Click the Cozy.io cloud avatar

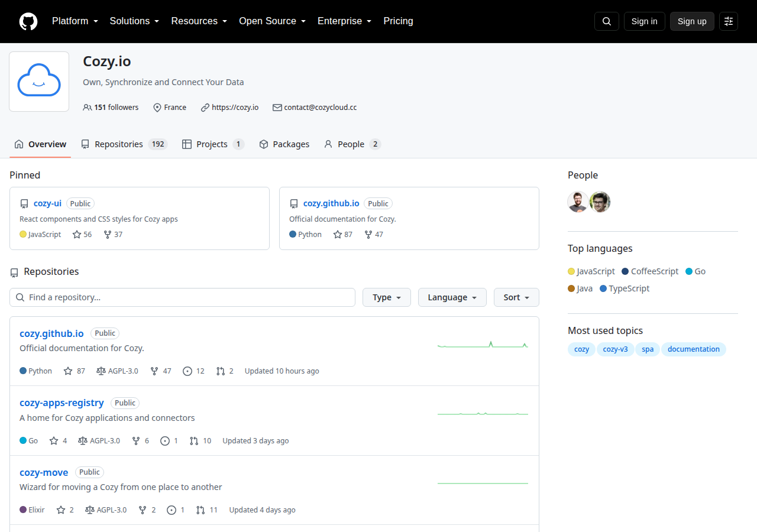[39, 82]
